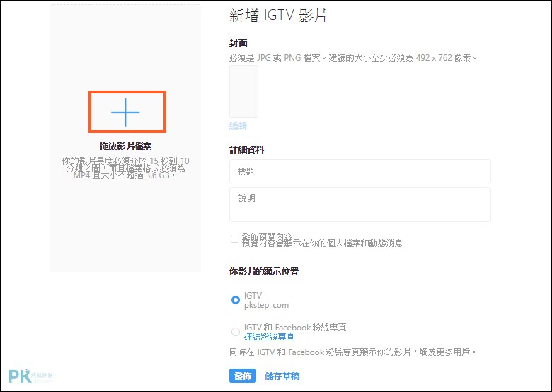
Task: Select the IGTV pkstep_com radio option
Action: tap(236, 300)
